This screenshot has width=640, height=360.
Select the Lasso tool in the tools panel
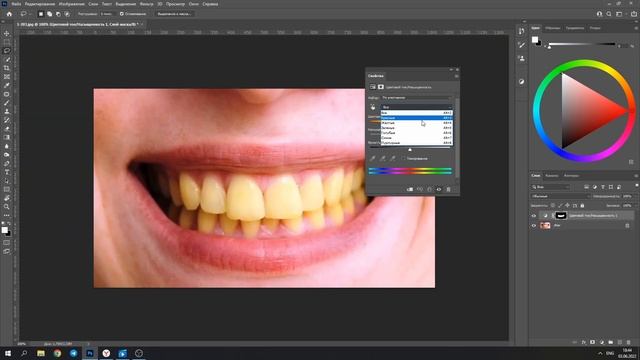tap(7, 51)
